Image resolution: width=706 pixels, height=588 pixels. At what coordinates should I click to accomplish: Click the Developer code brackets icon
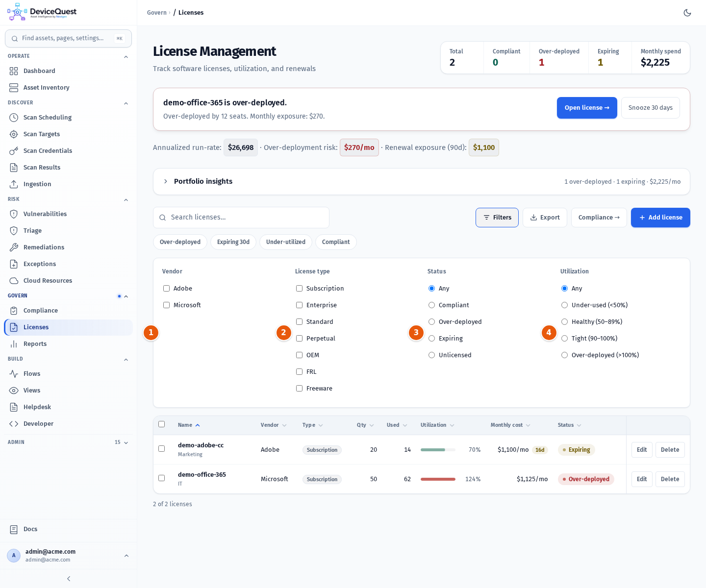coord(14,424)
